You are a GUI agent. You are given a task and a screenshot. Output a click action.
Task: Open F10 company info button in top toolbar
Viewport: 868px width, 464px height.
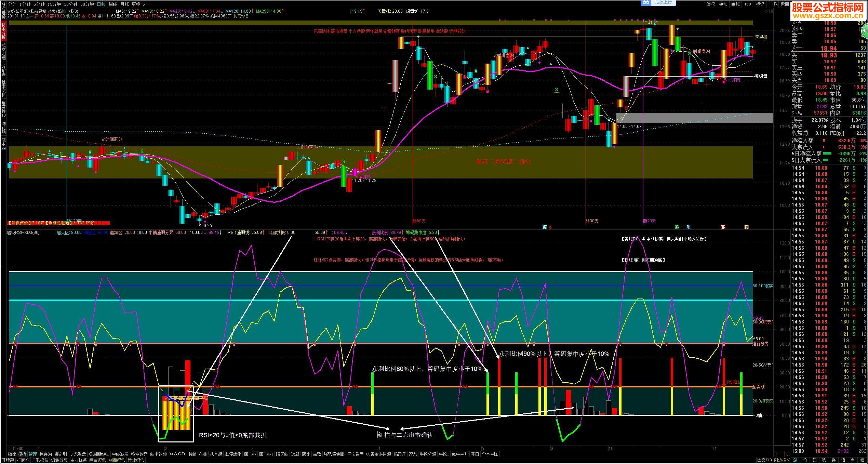pyautogui.click(x=748, y=4)
